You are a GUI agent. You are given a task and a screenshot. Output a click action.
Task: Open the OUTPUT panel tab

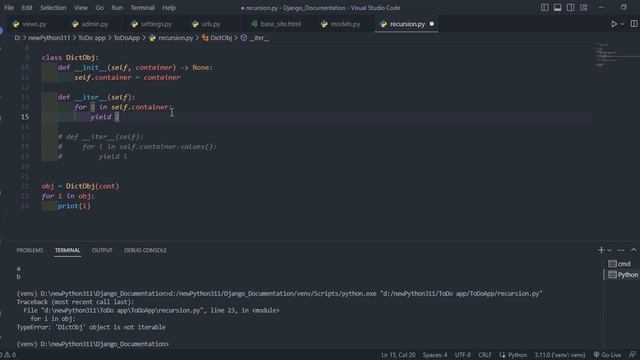pyautogui.click(x=102, y=250)
